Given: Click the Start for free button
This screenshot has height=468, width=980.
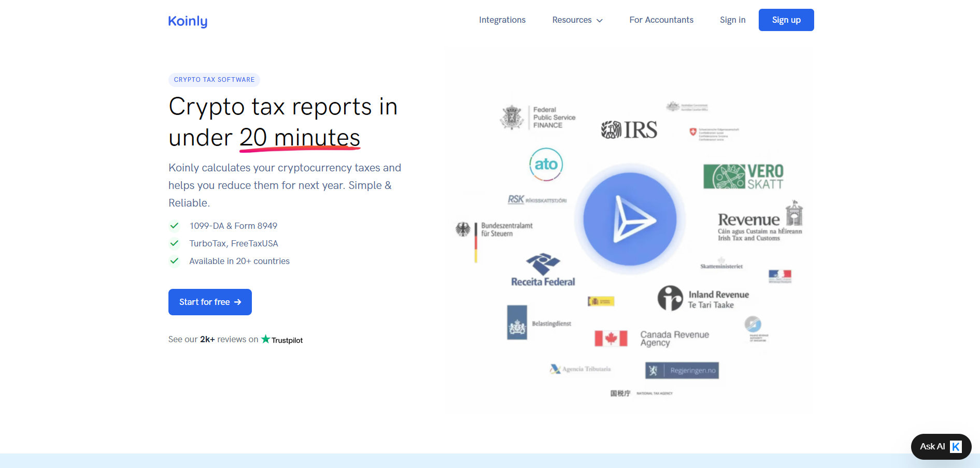Looking at the screenshot, I should (210, 302).
